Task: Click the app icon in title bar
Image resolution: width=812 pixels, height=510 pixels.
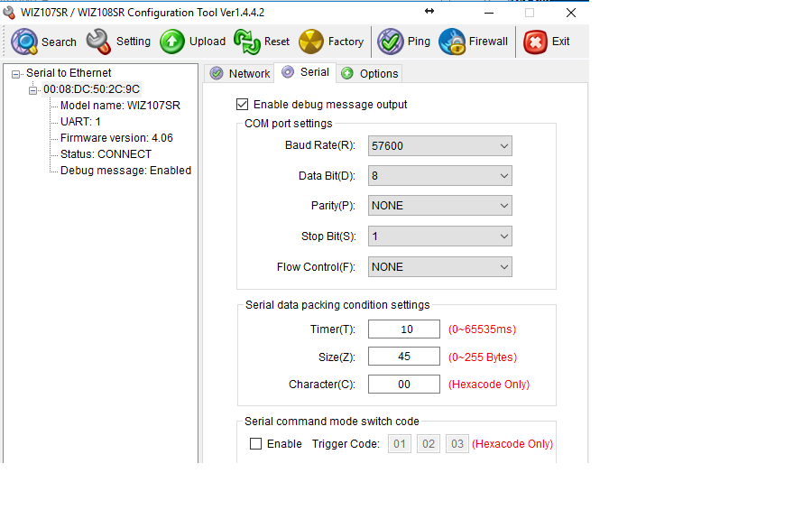Action: point(9,13)
